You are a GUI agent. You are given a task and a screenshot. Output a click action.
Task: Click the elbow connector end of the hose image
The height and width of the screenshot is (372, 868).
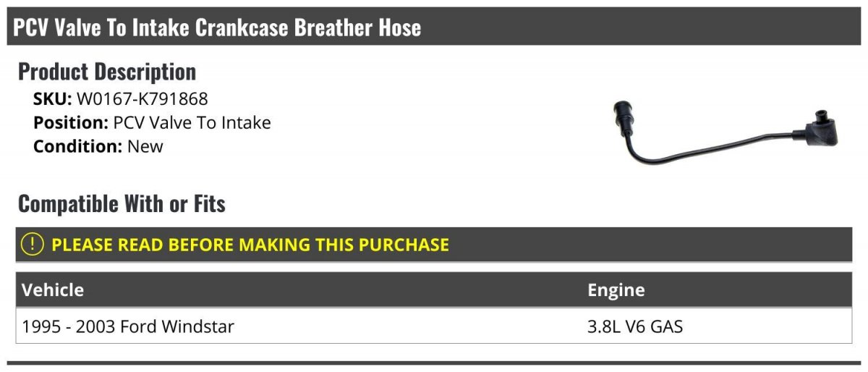coord(815,130)
